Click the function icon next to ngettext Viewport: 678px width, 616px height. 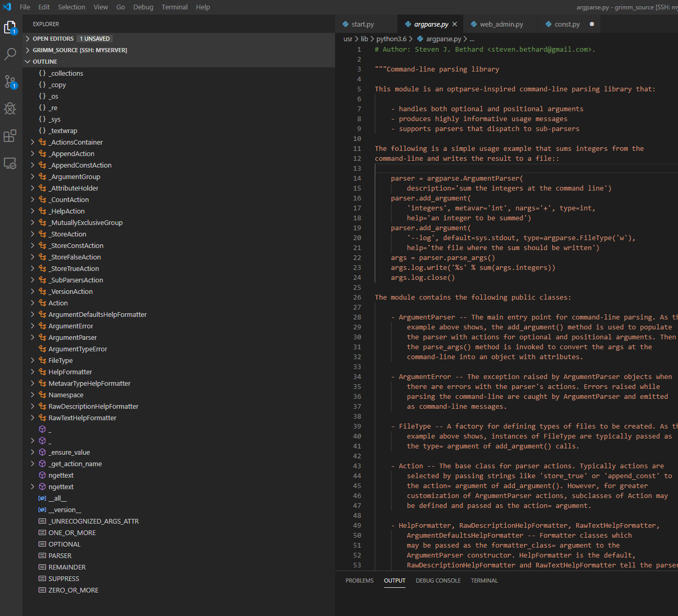(43, 475)
